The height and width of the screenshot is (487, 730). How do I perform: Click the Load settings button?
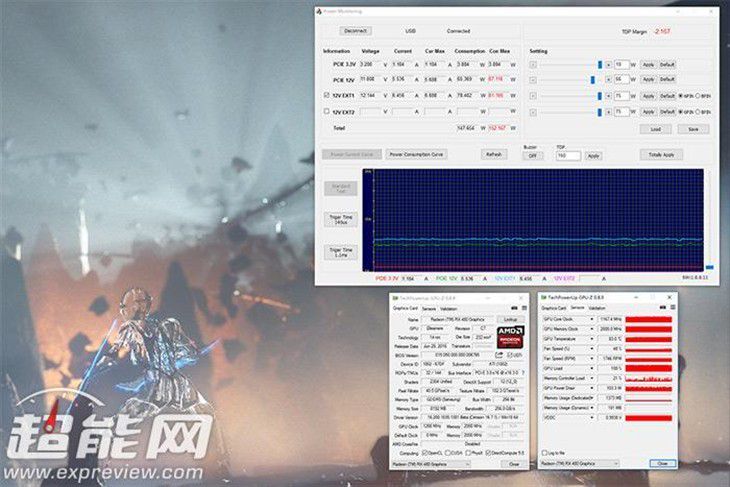tap(656, 129)
